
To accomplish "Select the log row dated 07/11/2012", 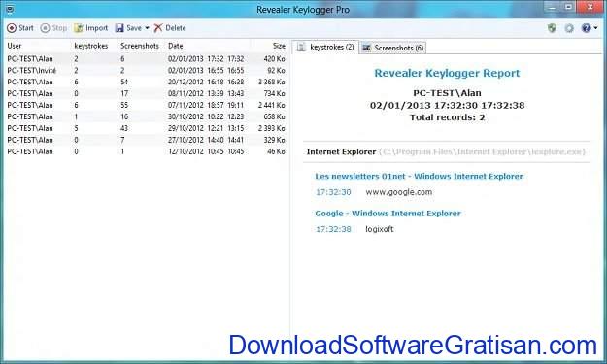I will point(146,105).
